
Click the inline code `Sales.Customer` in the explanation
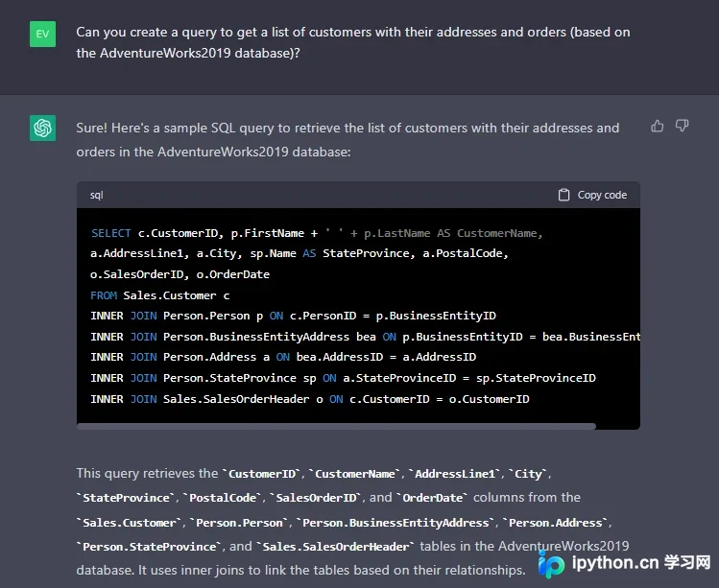click(x=130, y=523)
